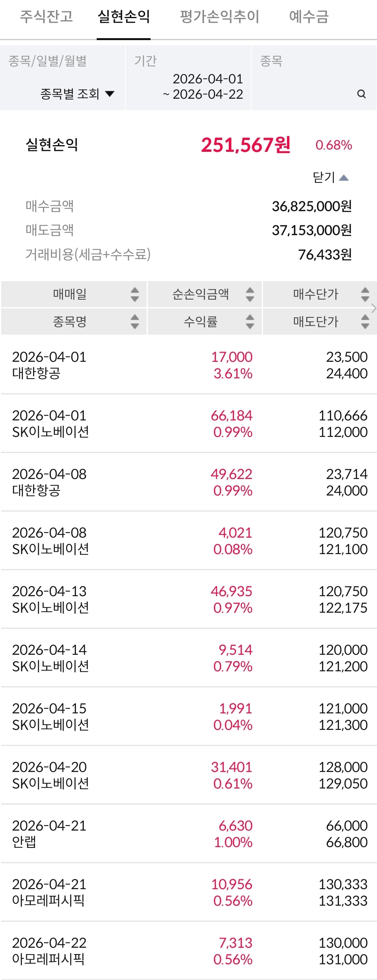Sort by 순손익금액 column arrows

click(250, 294)
